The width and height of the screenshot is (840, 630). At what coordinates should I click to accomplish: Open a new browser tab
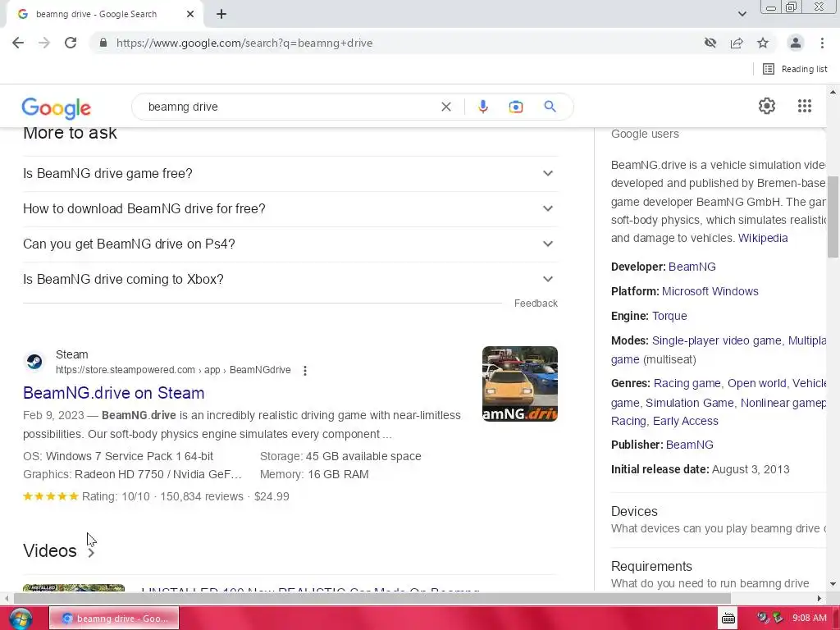pos(221,15)
